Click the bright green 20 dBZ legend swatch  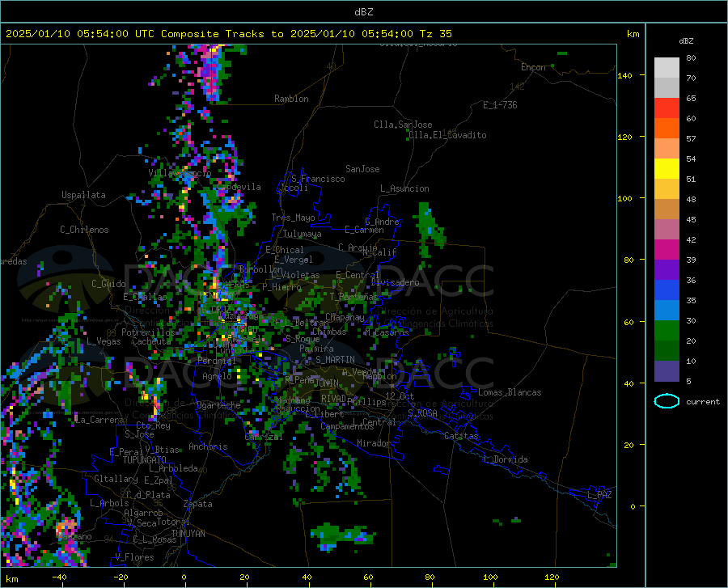click(667, 331)
